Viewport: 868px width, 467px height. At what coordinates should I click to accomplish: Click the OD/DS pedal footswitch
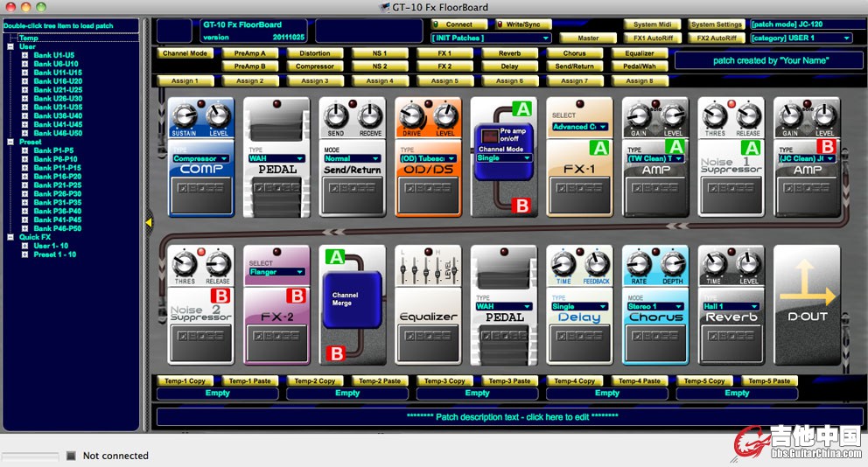point(428,195)
